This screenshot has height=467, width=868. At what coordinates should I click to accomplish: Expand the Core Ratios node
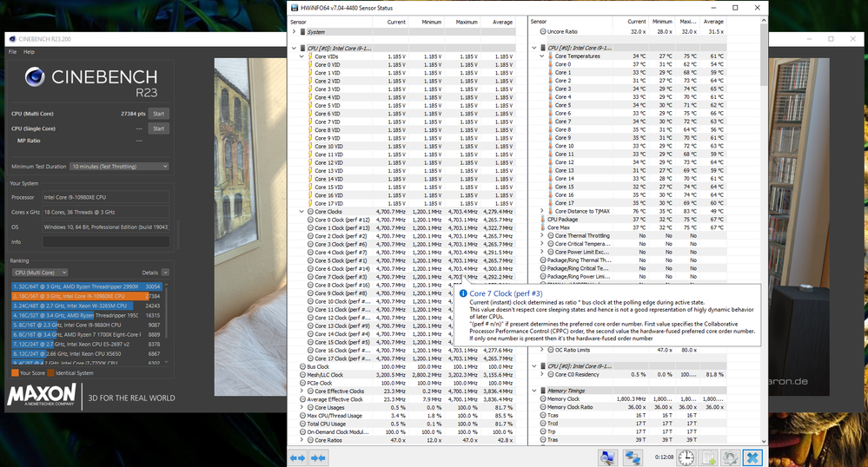pyautogui.click(x=301, y=440)
